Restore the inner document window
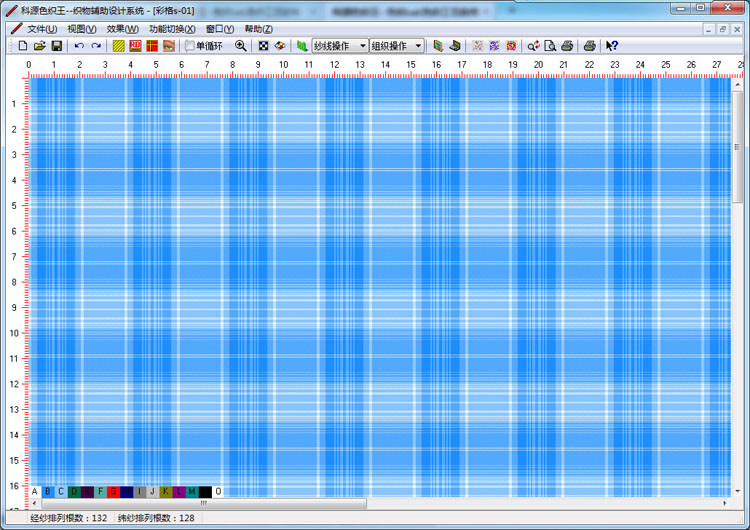The image size is (750, 530). point(723,29)
